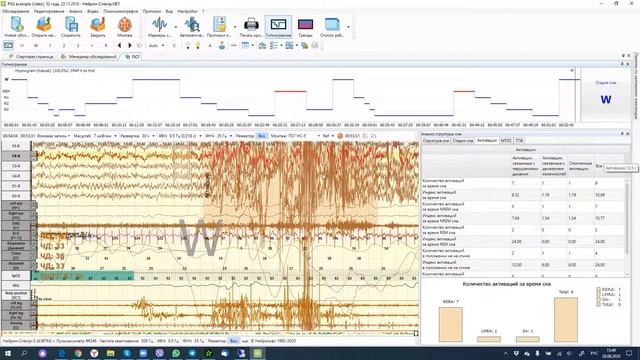Switch to Start page tab
640x360 pixels.
pos(31,56)
